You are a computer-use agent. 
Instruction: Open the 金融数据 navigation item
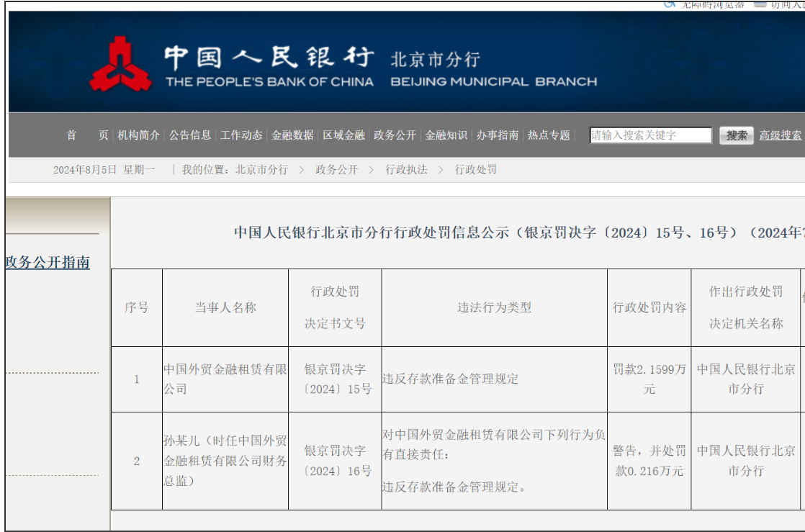(292, 135)
